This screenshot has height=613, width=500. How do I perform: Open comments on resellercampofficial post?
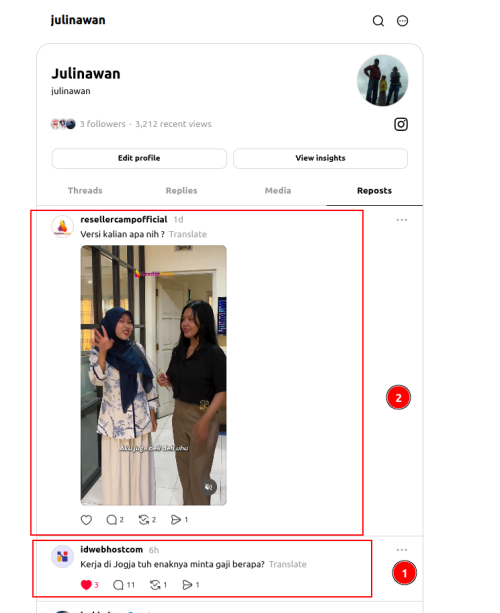(111, 520)
